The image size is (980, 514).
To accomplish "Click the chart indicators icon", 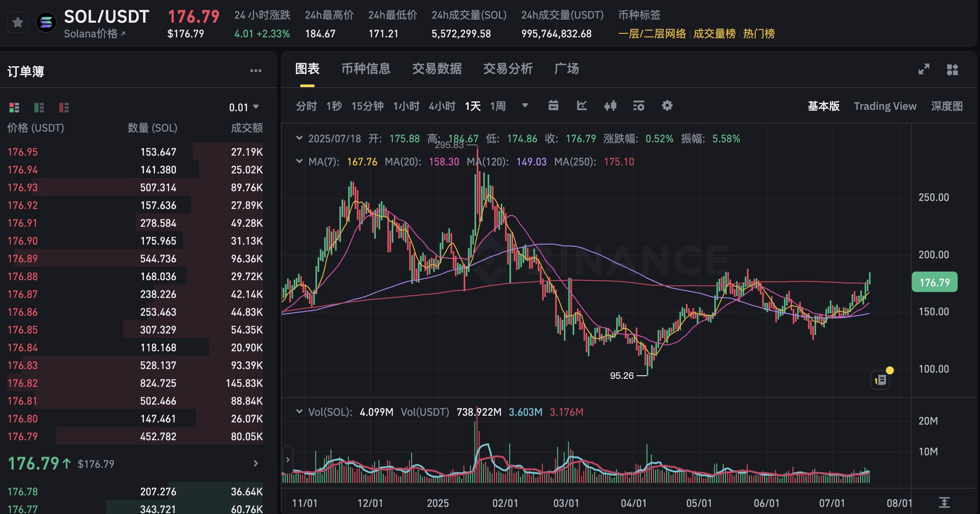I will tap(582, 106).
